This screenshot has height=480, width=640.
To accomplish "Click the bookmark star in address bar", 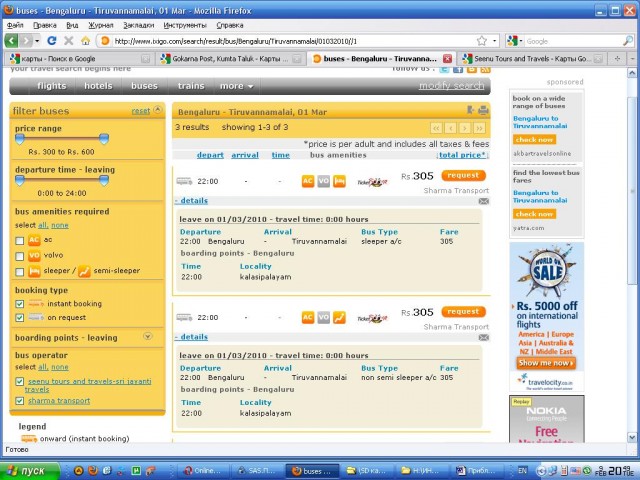I will (481, 41).
